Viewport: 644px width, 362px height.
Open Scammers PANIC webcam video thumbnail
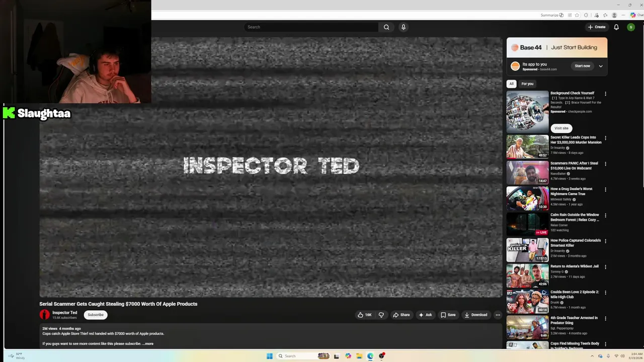(527, 172)
